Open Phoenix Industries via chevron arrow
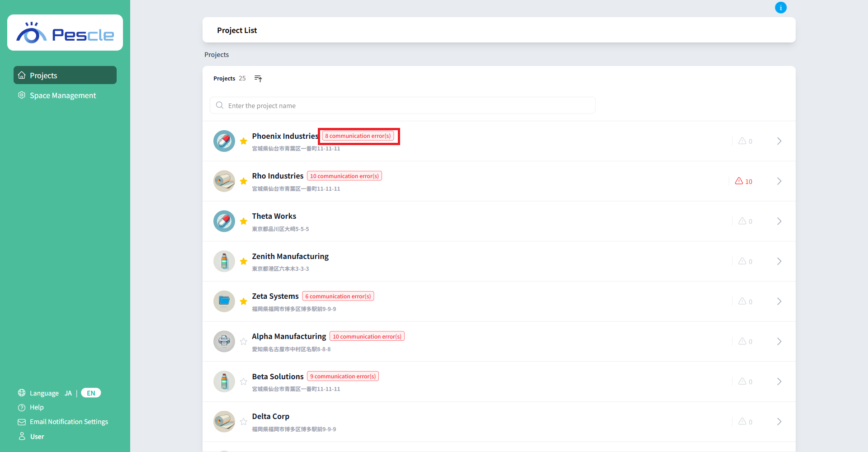Viewport: 868px width, 452px height. pyautogui.click(x=779, y=141)
